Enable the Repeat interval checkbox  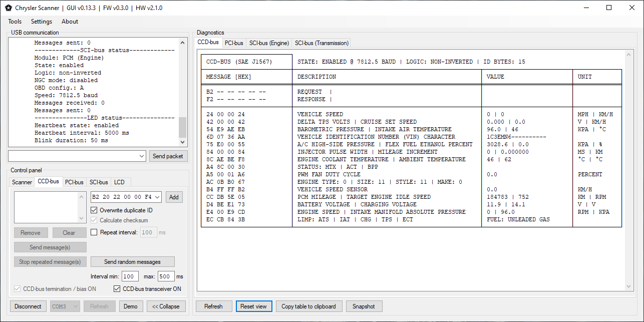click(x=94, y=232)
